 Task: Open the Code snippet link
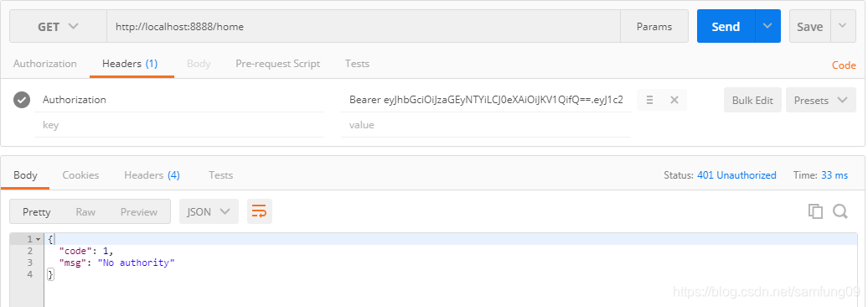[844, 65]
